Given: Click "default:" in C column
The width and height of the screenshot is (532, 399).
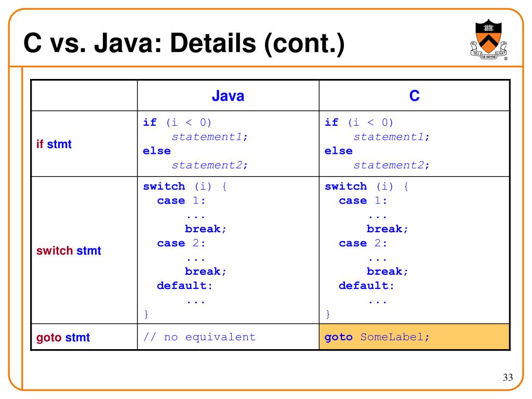Looking at the screenshot, I should click(366, 286).
